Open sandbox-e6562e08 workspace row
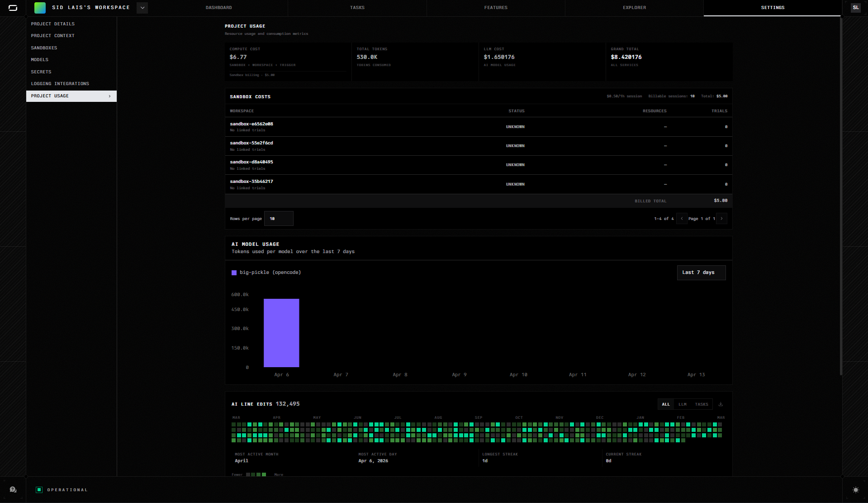Viewport: 868px width, 503px height. coord(479,127)
